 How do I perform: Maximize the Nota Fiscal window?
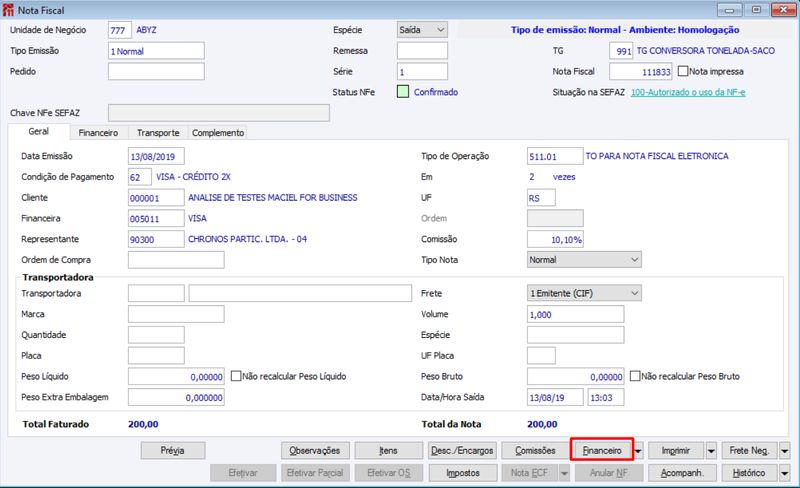(757, 10)
